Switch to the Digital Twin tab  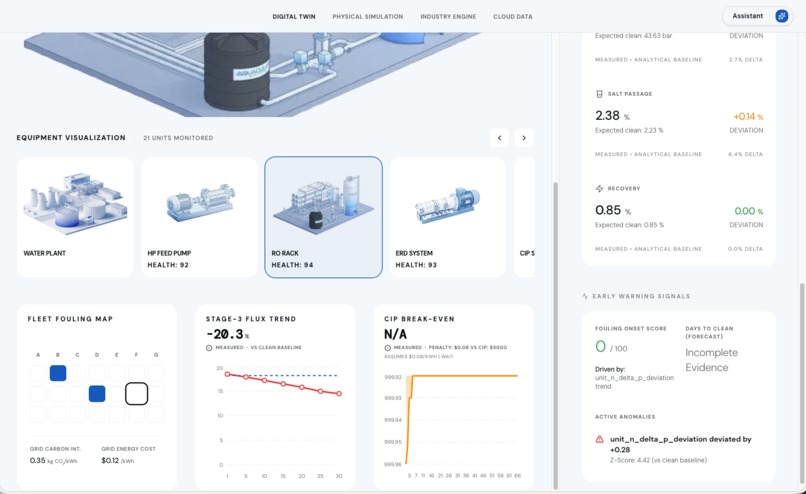pyautogui.click(x=294, y=16)
